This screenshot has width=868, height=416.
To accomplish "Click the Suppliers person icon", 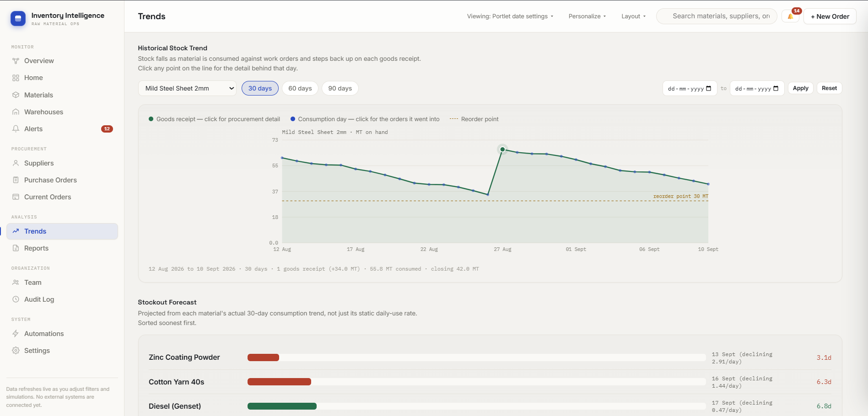I will 16,163.
